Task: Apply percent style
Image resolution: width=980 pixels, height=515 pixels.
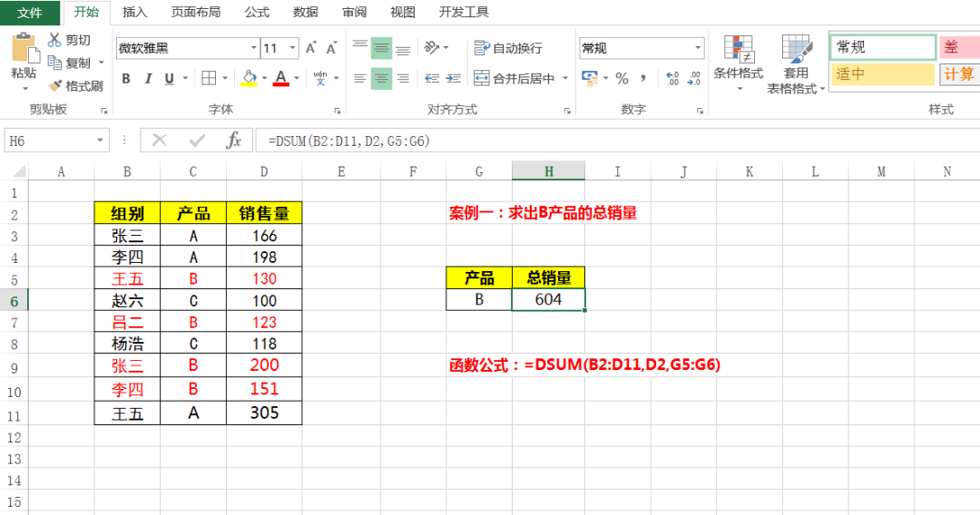Action: click(x=622, y=78)
